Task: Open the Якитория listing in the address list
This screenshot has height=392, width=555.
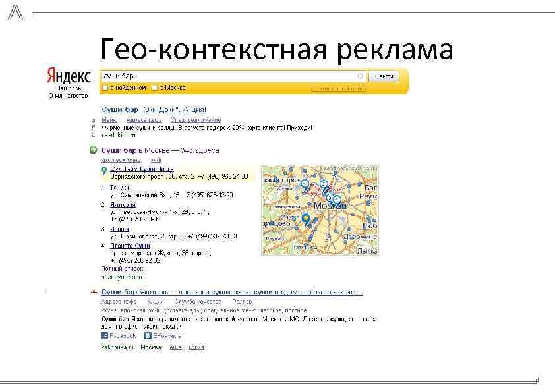Action: [x=123, y=204]
